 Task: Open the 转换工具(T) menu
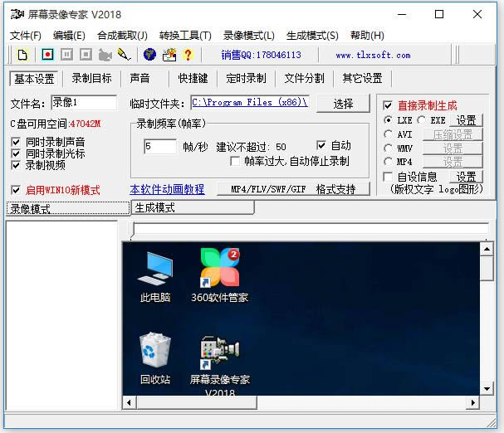pos(185,36)
